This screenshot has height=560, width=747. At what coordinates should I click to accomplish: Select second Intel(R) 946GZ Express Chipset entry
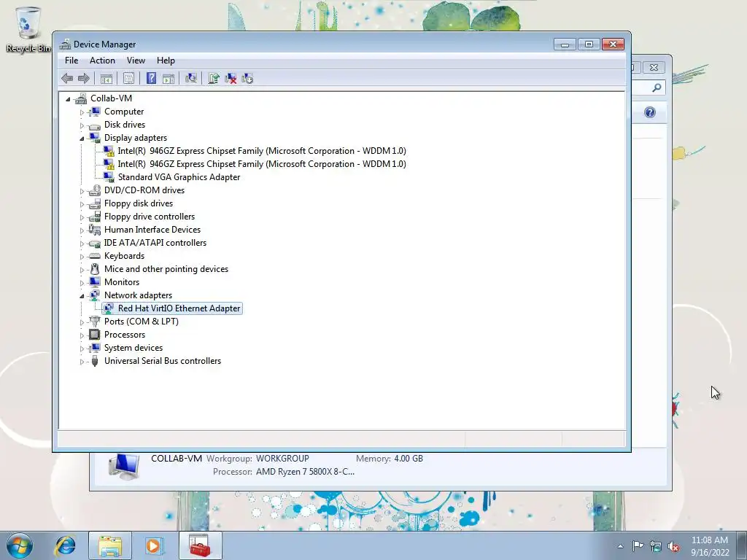click(x=262, y=164)
